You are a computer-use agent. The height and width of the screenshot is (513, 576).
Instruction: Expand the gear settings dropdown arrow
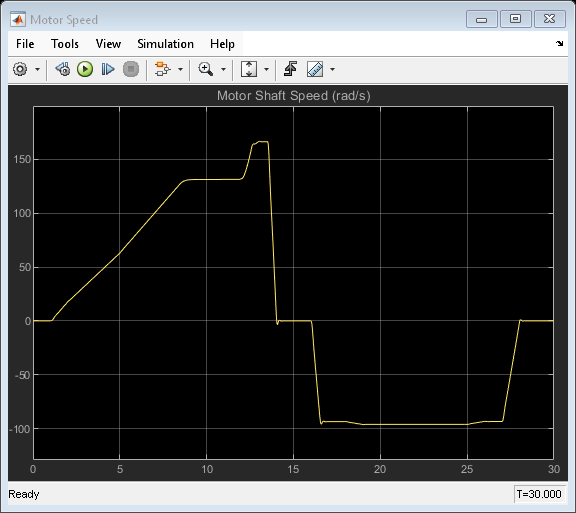[x=37, y=69]
